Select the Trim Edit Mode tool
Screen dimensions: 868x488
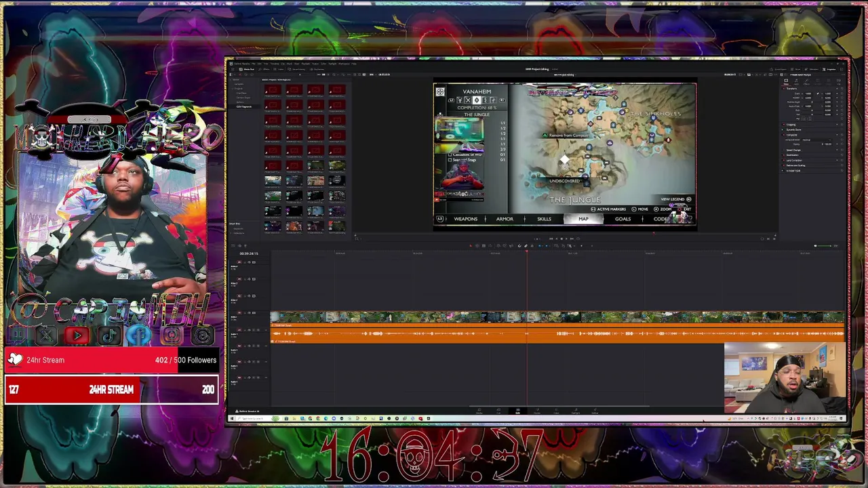coord(477,245)
